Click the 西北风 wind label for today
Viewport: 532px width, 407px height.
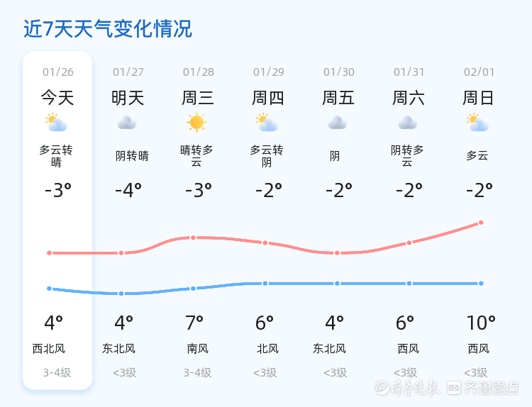(49, 349)
